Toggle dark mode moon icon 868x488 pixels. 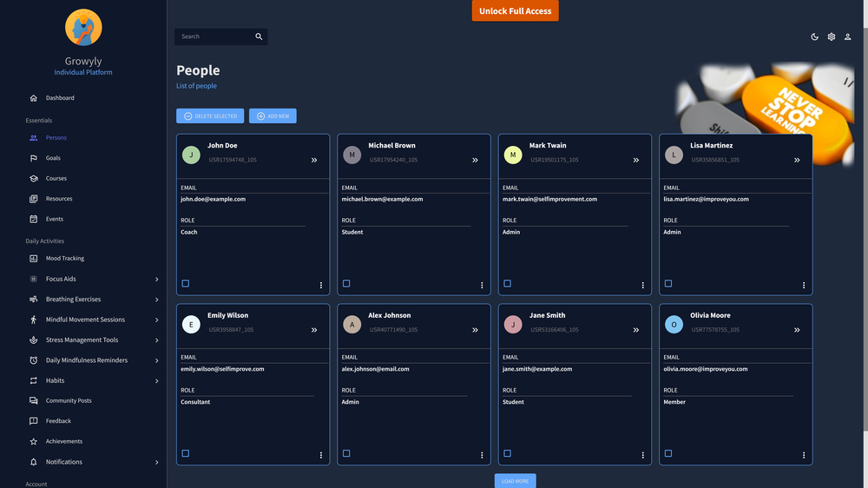(814, 36)
